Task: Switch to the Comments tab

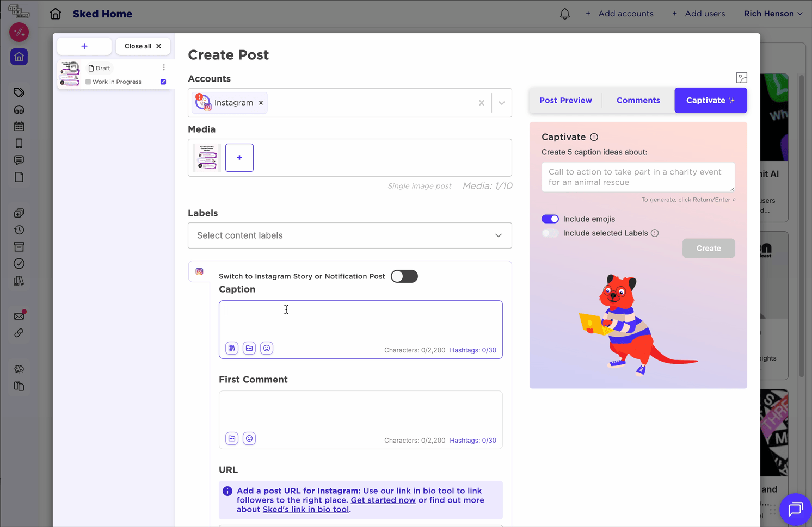Action: pyautogui.click(x=638, y=100)
